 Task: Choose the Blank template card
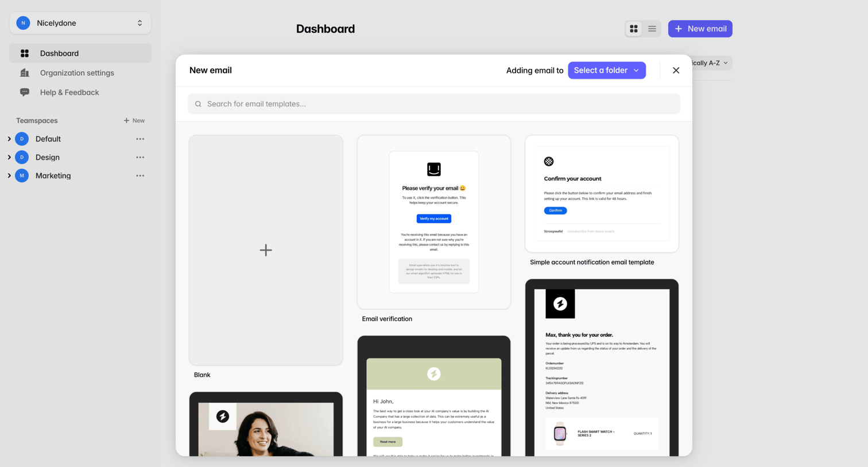point(266,250)
